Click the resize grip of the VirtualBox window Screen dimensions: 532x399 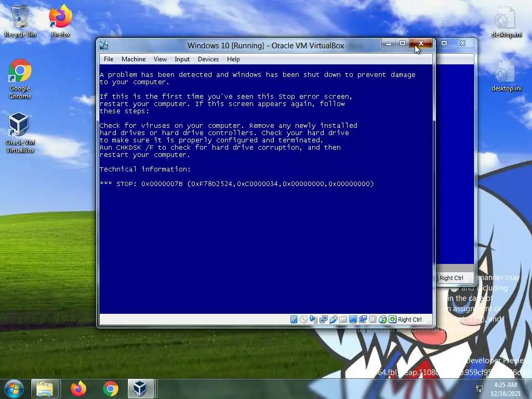429,321
